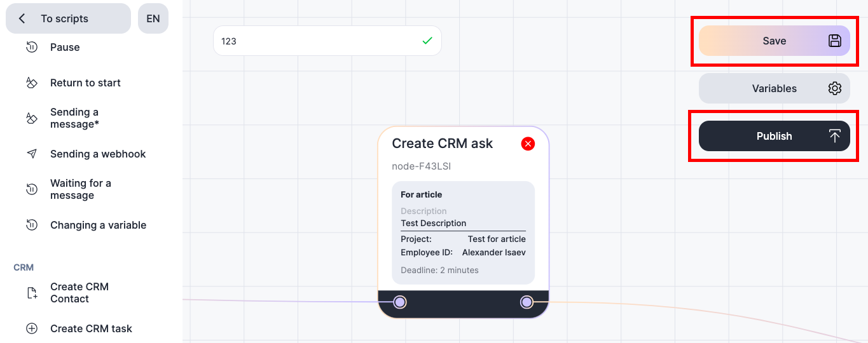Click the back arrow beside To scripts
The height and width of the screenshot is (343, 868).
(22, 18)
